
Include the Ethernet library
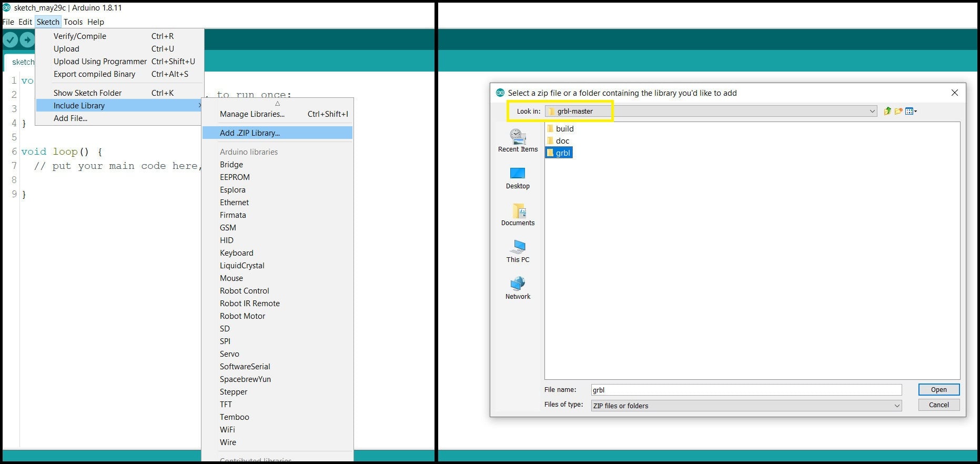click(277, 202)
